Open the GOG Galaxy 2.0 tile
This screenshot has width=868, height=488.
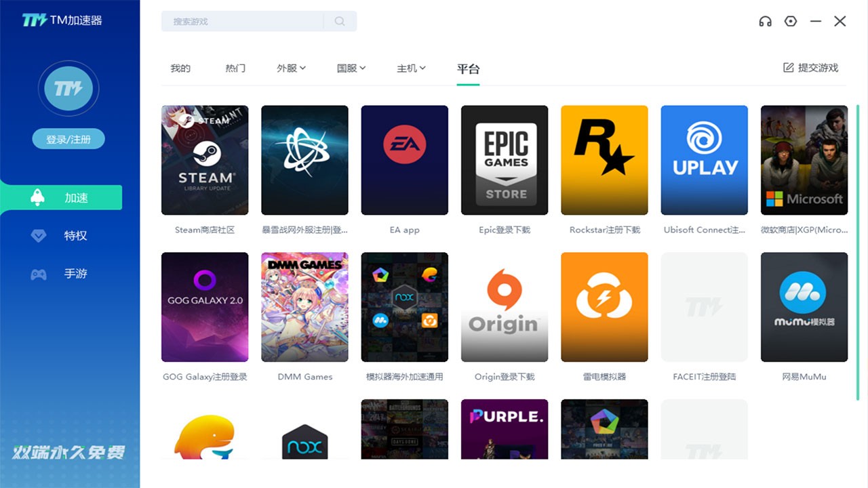(x=205, y=307)
